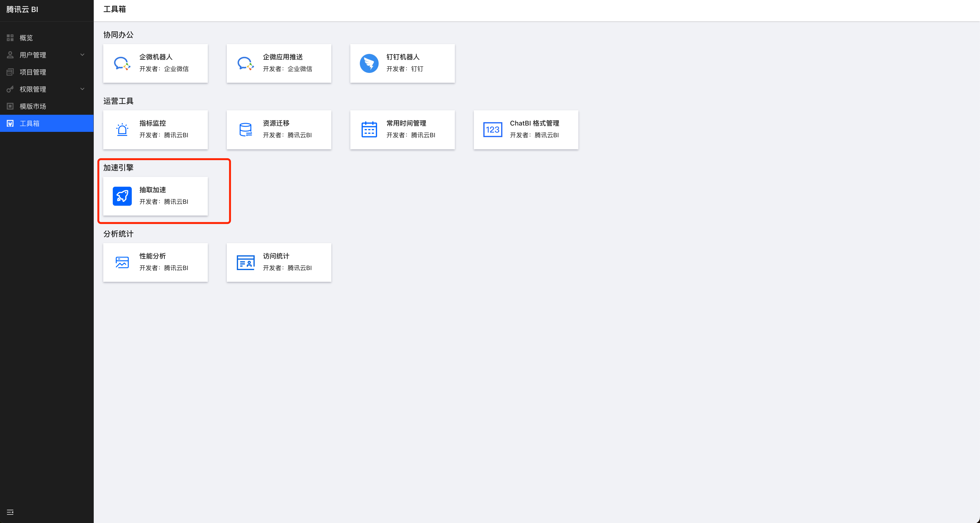Click the 运营工具 section heading
The image size is (980, 523).
[x=118, y=101]
